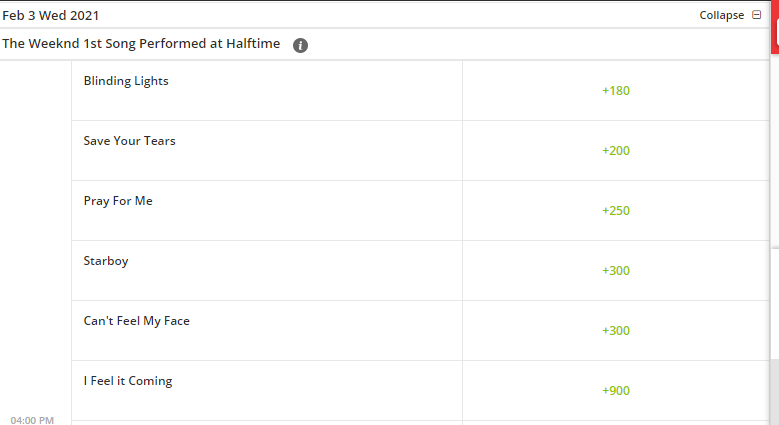Screen dimensions: 779x425
Task: Click the Collapse text link
Action: (x=721, y=15)
